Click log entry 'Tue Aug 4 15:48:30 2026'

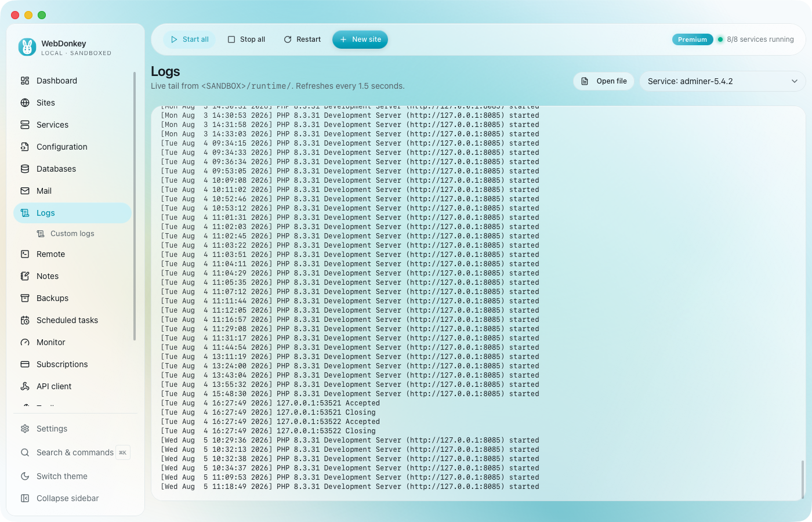pyautogui.click(x=350, y=394)
